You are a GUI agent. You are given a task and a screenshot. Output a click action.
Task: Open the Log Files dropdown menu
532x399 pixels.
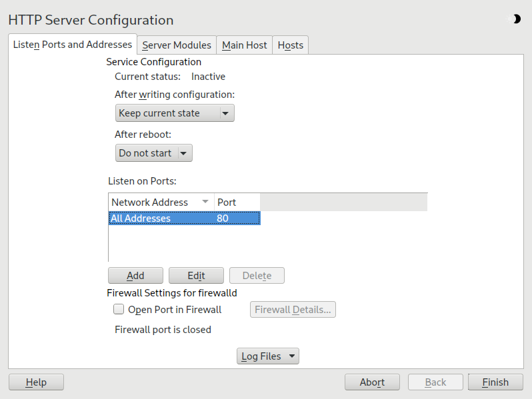[x=267, y=356]
